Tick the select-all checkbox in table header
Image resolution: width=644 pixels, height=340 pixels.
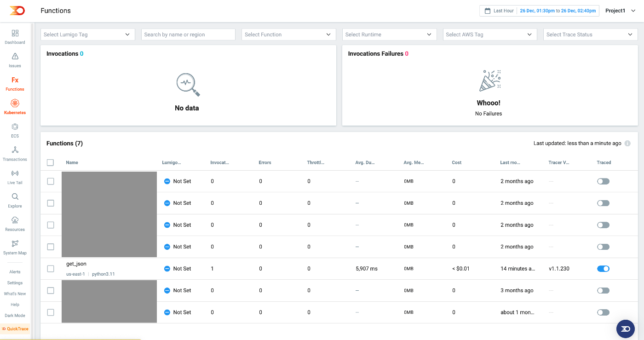51,162
